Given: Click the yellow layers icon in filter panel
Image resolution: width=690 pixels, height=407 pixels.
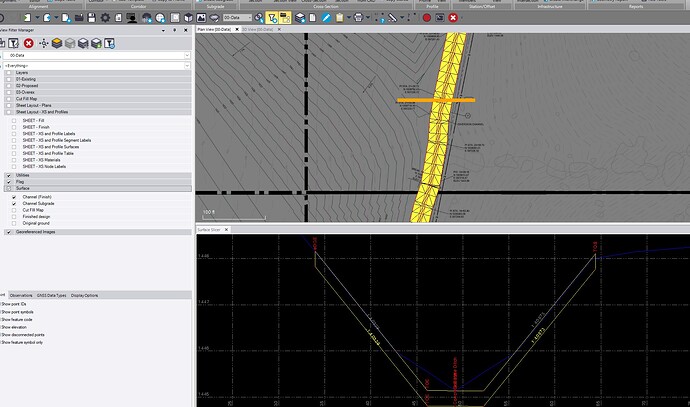Looking at the screenshot, I should (57, 43).
